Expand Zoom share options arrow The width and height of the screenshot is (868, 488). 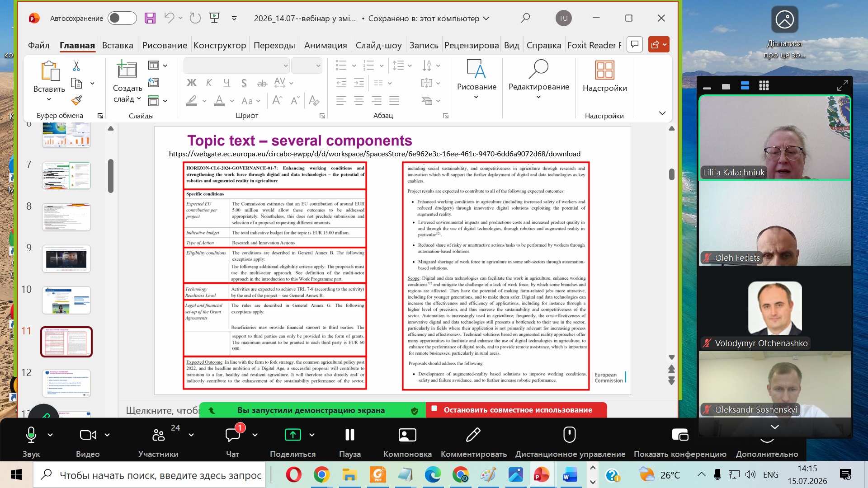312,435
